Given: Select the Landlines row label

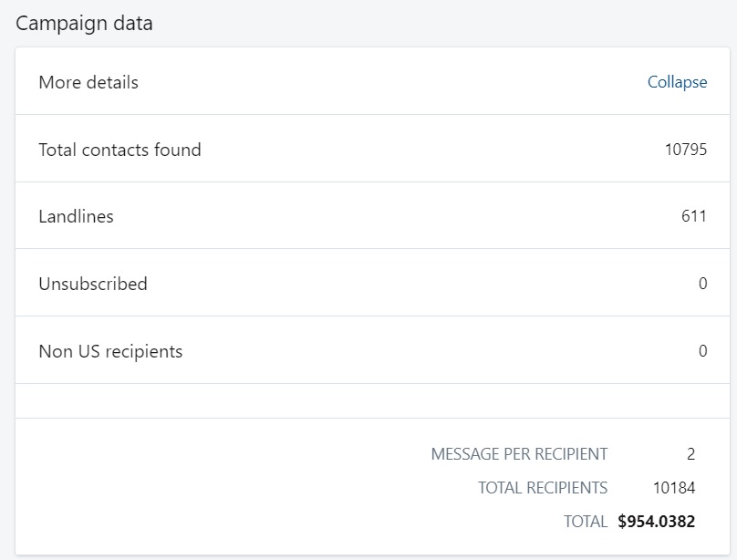Looking at the screenshot, I should click(x=76, y=216).
